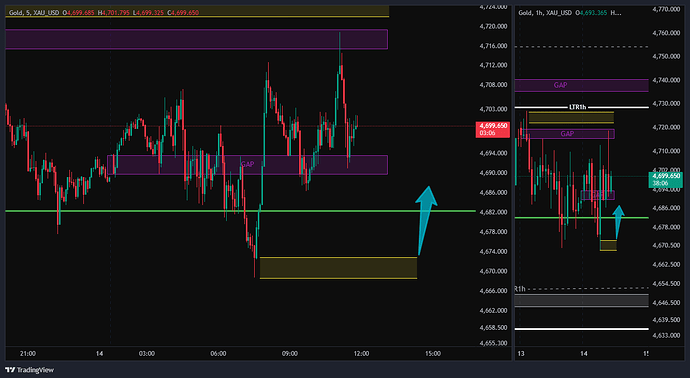Click the 03:00 time axis label
Image resolution: width=690 pixels, height=378 pixels.
147,353
